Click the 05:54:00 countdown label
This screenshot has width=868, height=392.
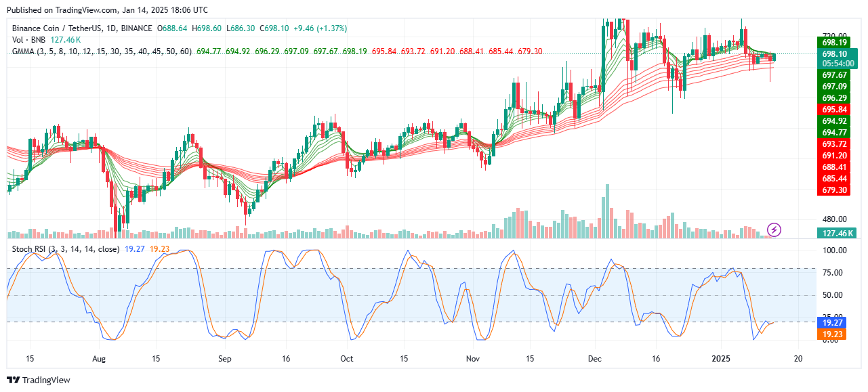click(838, 64)
